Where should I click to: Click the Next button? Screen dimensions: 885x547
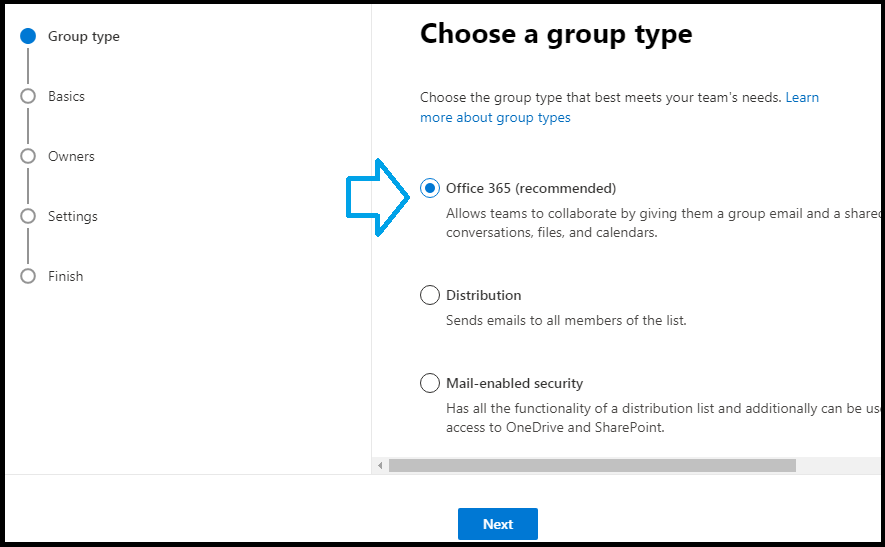tap(497, 524)
